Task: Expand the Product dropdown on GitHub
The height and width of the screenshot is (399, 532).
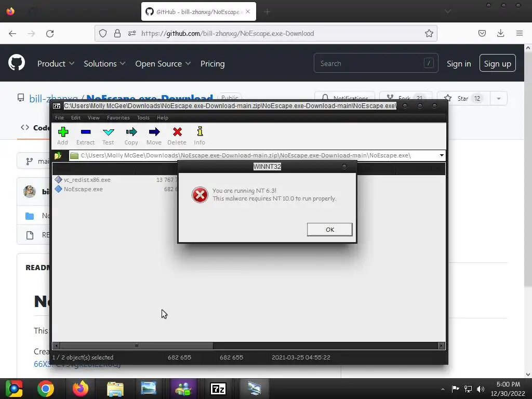Action: (x=56, y=64)
